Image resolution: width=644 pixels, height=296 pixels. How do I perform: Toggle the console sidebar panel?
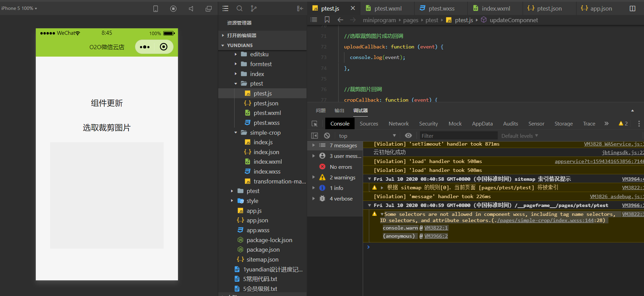point(314,136)
